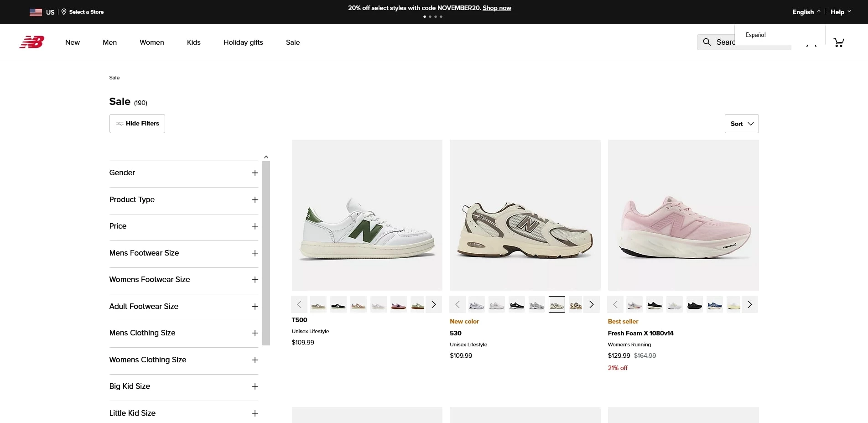The width and height of the screenshot is (868, 423).
Task: Show next colorways for Fresh Foam X 1080v14
Action: [749, 304]
